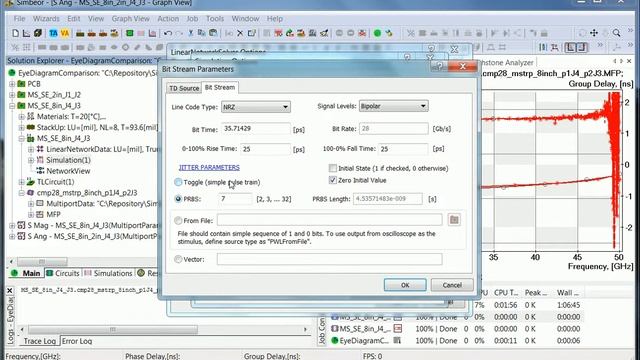This screenshot has height=360, width=640.
Task: Open the Line Code Type dropdown
Action: [x=256, y=107]
